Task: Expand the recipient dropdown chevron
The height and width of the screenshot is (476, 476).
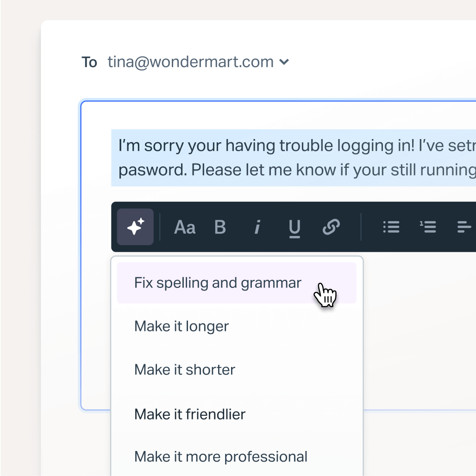Action: (284, 62)
